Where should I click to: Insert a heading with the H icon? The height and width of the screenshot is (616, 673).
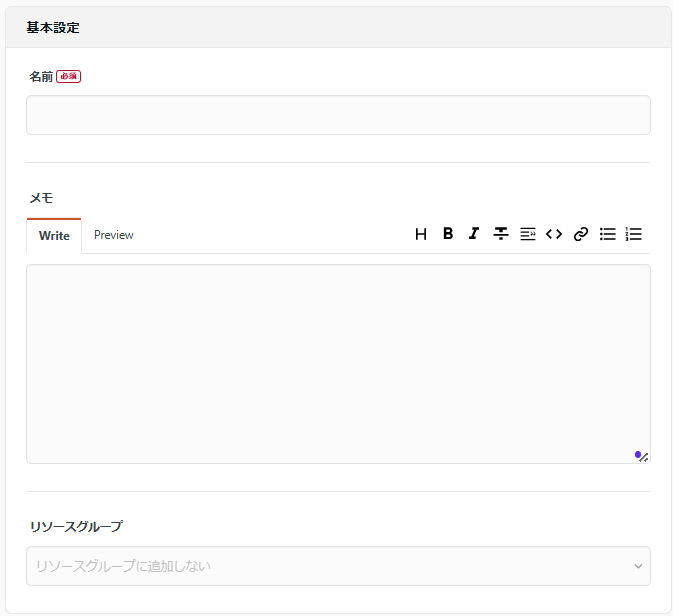pos(421,234)
